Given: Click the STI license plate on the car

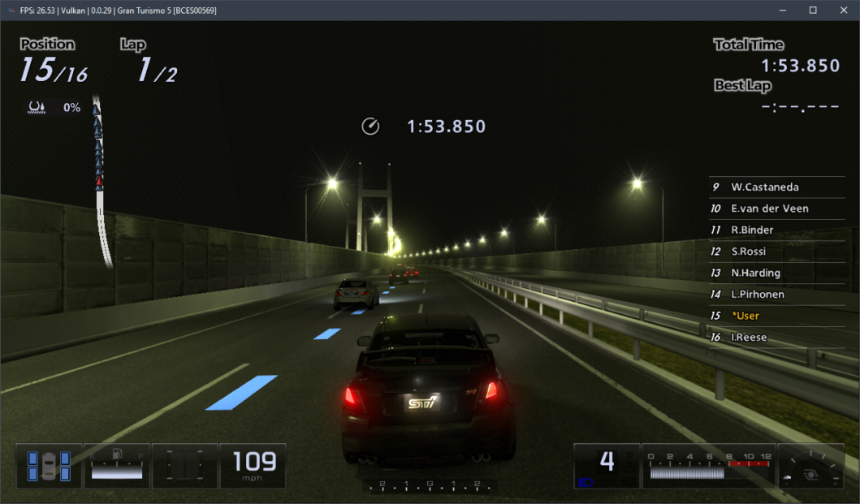Looking at the screenshot, I should [x=422, y=402].
